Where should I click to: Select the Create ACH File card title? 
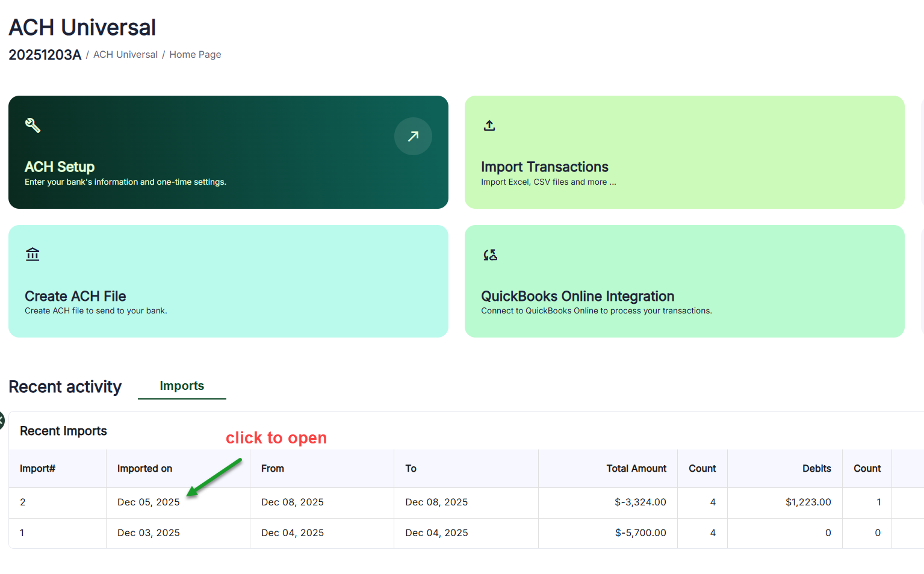click(x=75, y=296)
